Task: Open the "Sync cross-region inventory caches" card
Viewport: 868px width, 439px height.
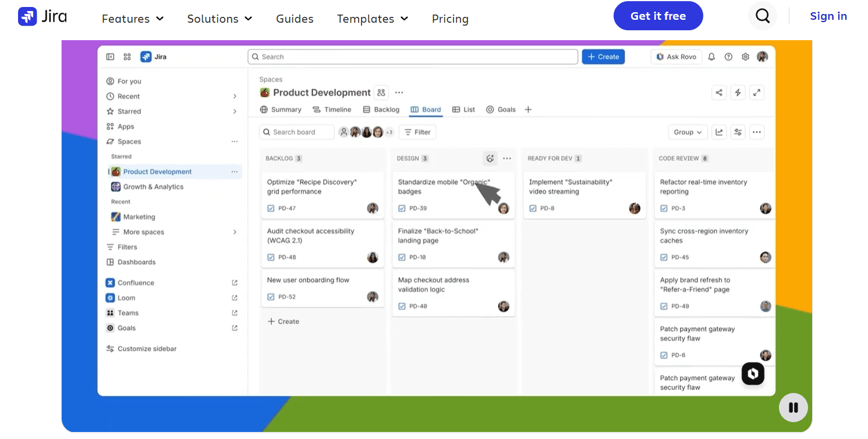Action: point(715,244)
